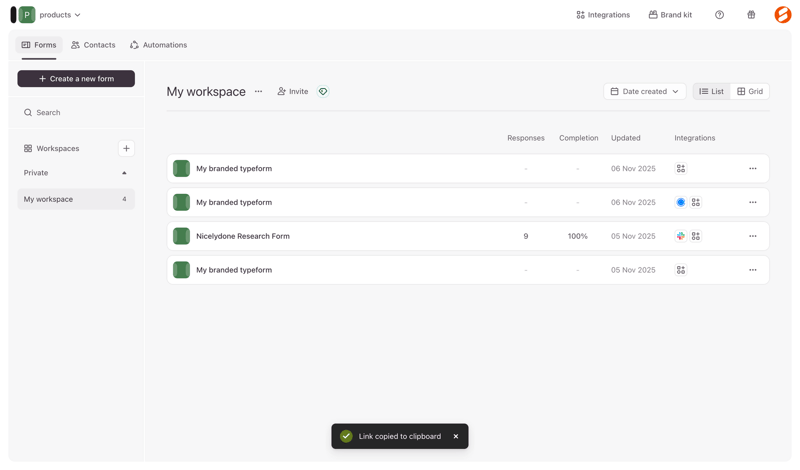800x470 pixels.
Task: Click the green P organization logo
Action: click(x=27, y=15)
